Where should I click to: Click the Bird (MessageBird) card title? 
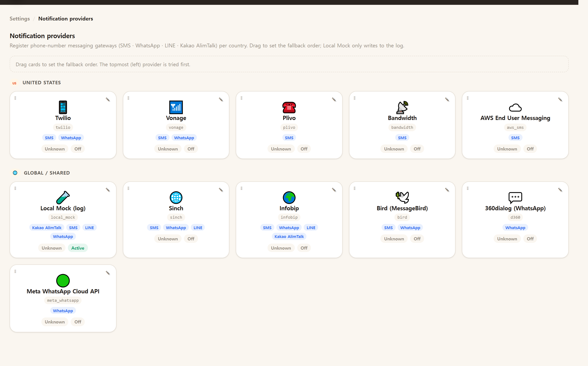coord(402,208)
